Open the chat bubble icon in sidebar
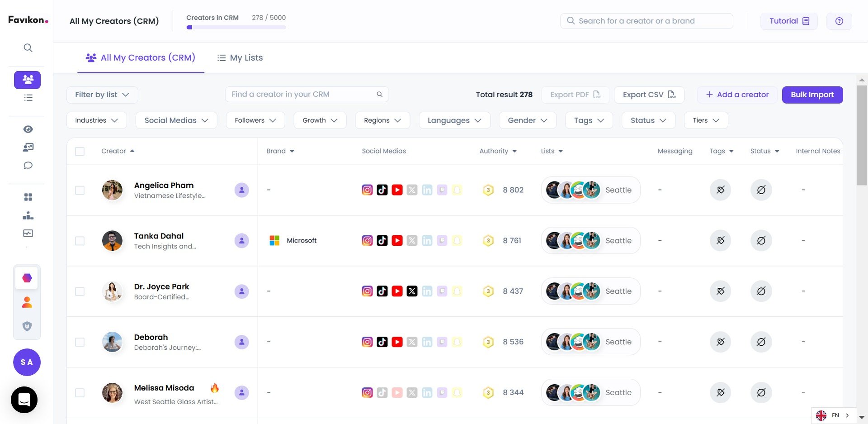The image size is (868, 424). point(28,166)
